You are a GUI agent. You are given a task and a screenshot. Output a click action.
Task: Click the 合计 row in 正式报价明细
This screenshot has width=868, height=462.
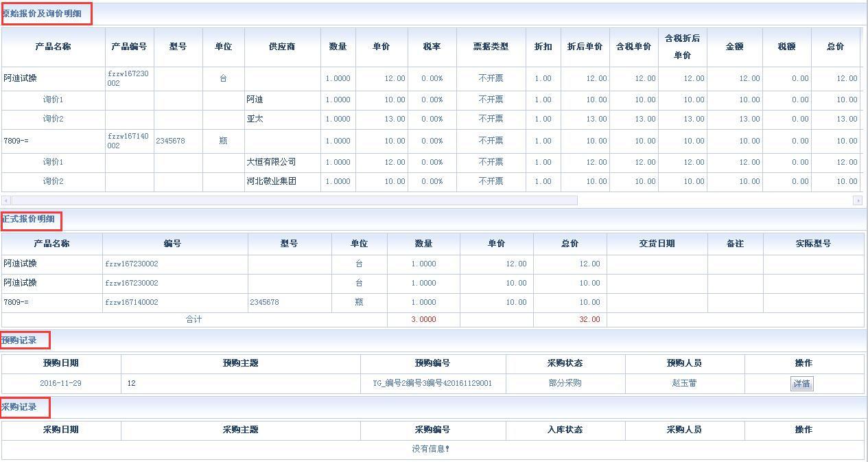(x=193, y=319)
